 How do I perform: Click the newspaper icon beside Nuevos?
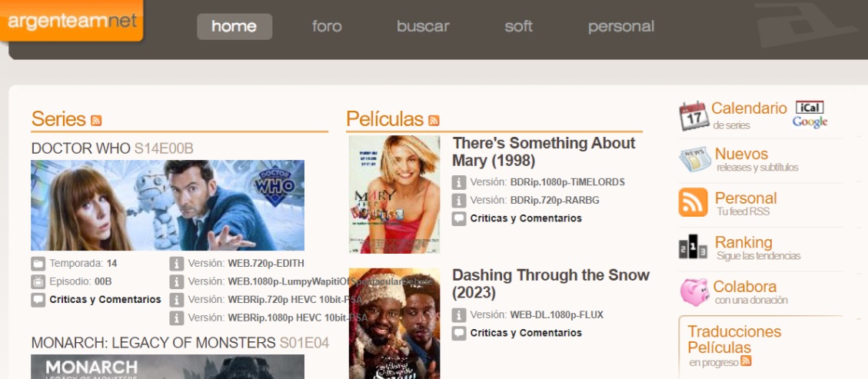695,159
